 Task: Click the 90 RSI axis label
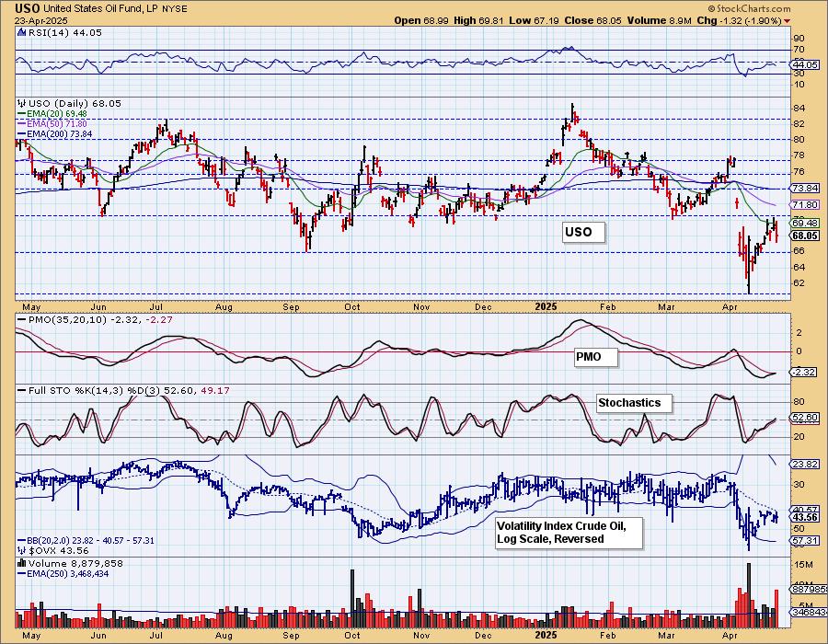coord(799,39)
